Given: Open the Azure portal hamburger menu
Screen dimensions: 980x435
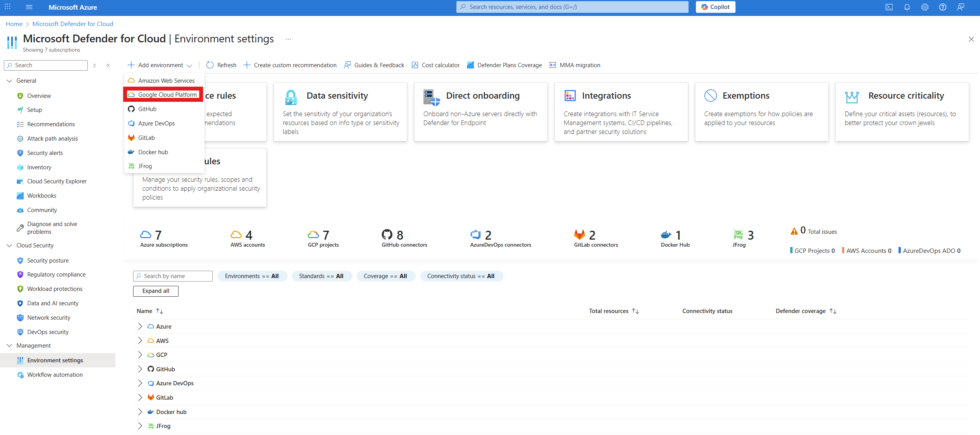Looking at the screenshot, I should pyautogui.click(x=29, y=7).
